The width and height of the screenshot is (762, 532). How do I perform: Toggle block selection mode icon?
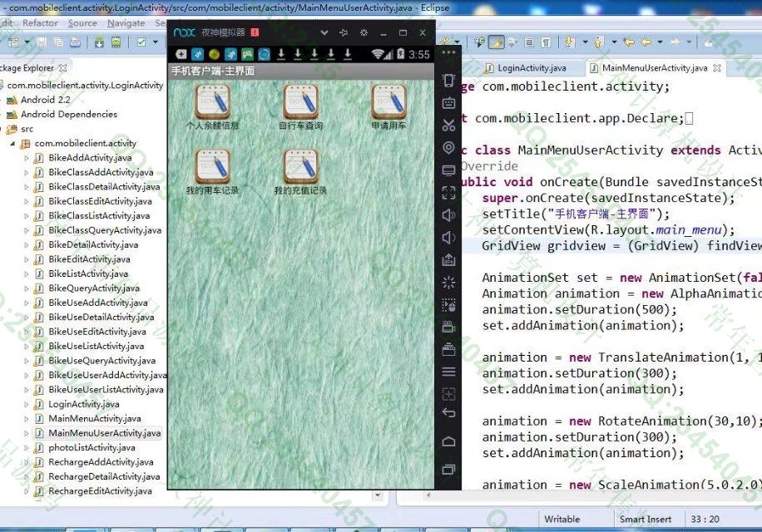click(x=530, y=42)
